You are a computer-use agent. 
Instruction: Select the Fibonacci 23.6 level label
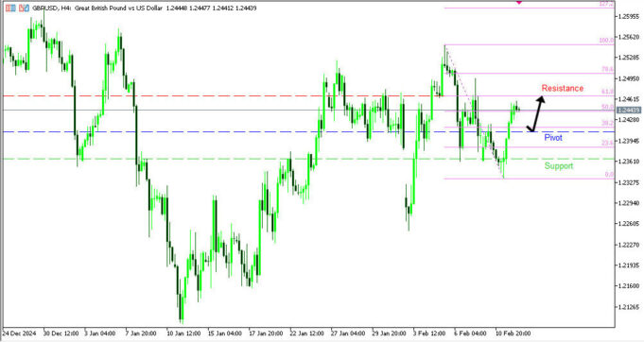(x=607, y=143)
